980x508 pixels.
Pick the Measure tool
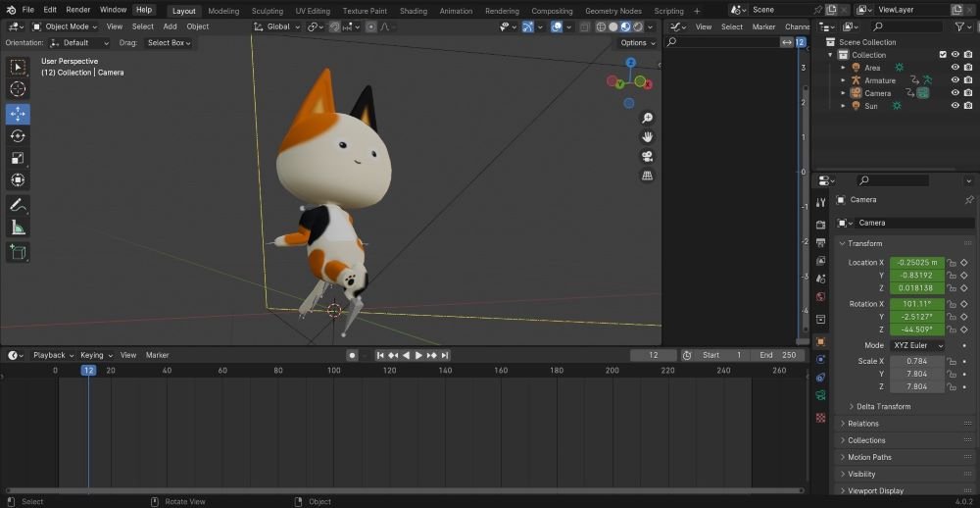(x=18, y=229)
